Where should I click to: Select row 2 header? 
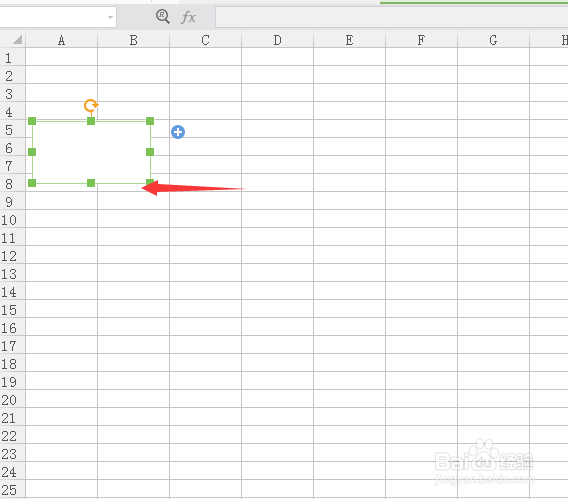coord(12,75)
